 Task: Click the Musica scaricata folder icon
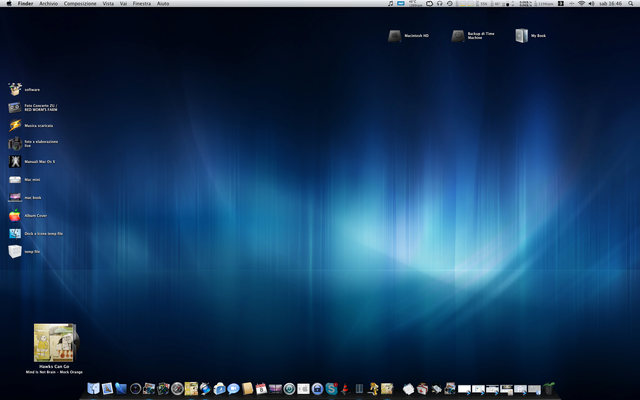tap(15, 125)
